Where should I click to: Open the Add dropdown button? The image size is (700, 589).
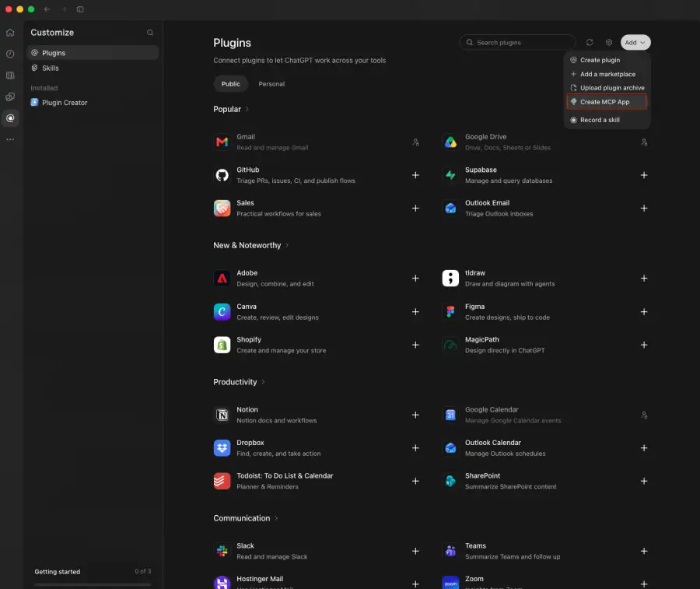(x=635, y=43)
